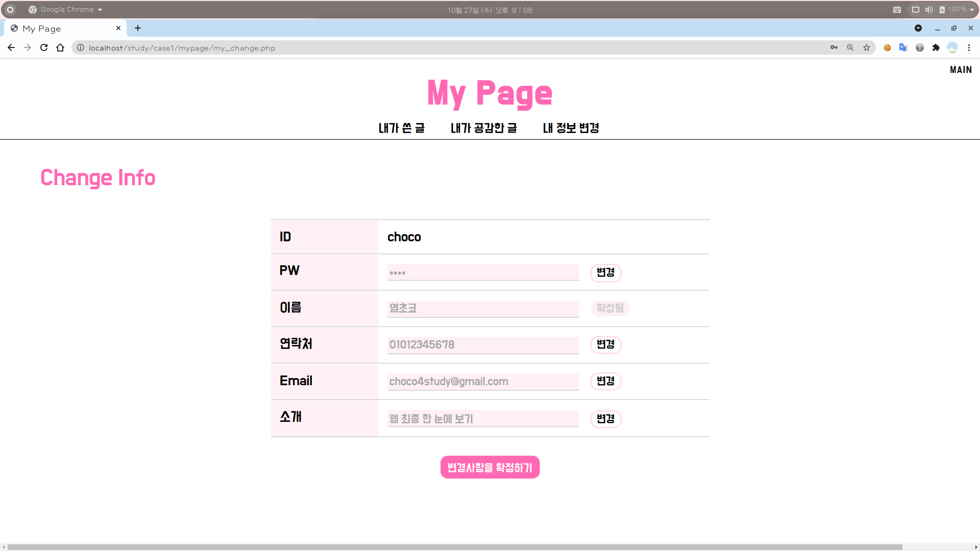Go to the browser home page
This screenshot has height=551, width=980.
(60, 47)
